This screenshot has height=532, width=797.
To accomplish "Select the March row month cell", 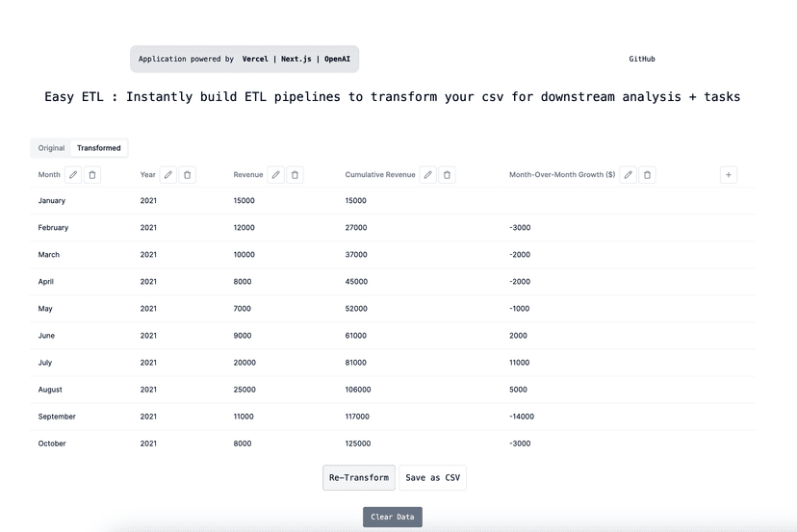I will pyautogui.click(x=49, y=255).
